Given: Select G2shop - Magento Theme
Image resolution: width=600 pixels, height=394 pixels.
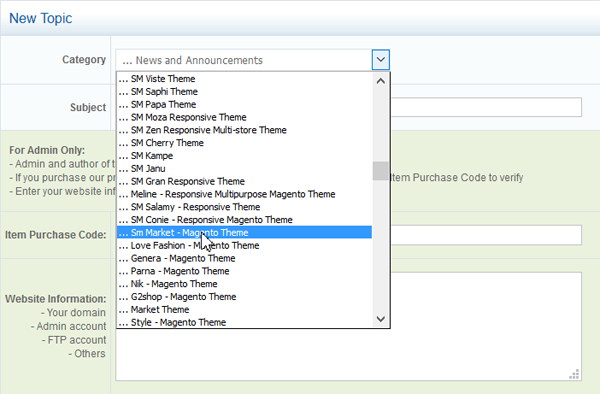Looking at the screenshot, I should coord(244,296).
